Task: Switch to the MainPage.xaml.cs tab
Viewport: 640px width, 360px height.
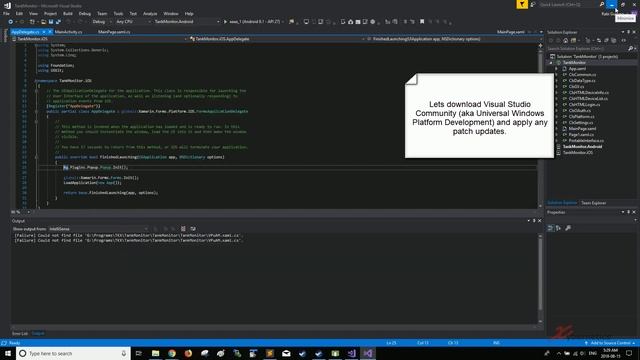Action: click(114, 32)
